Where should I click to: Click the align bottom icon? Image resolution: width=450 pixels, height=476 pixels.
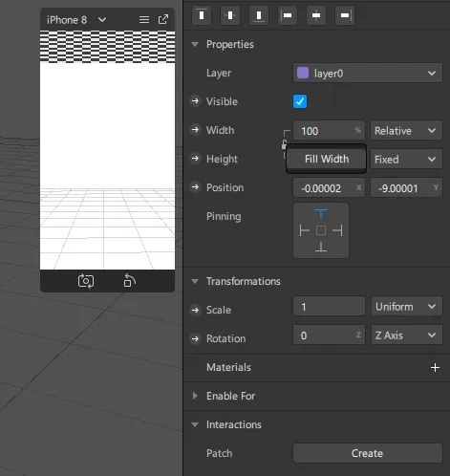click(x=259, y=15)
